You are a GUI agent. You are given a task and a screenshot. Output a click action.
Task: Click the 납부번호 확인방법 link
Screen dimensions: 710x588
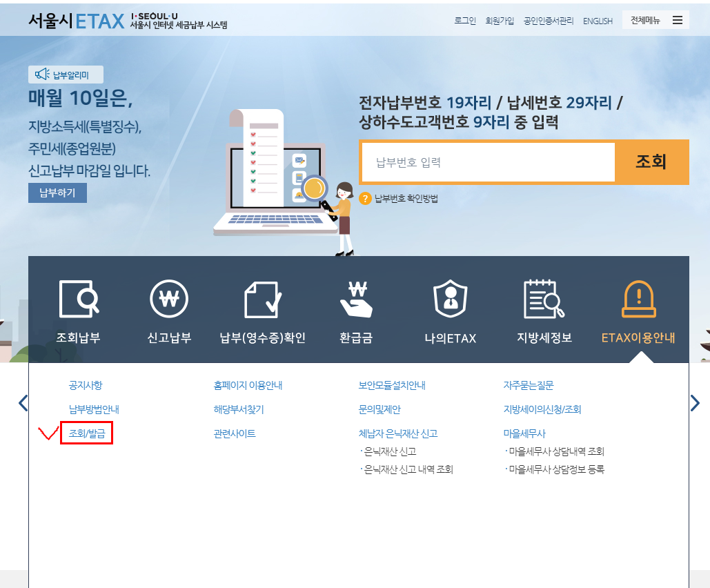click(406, 199)
